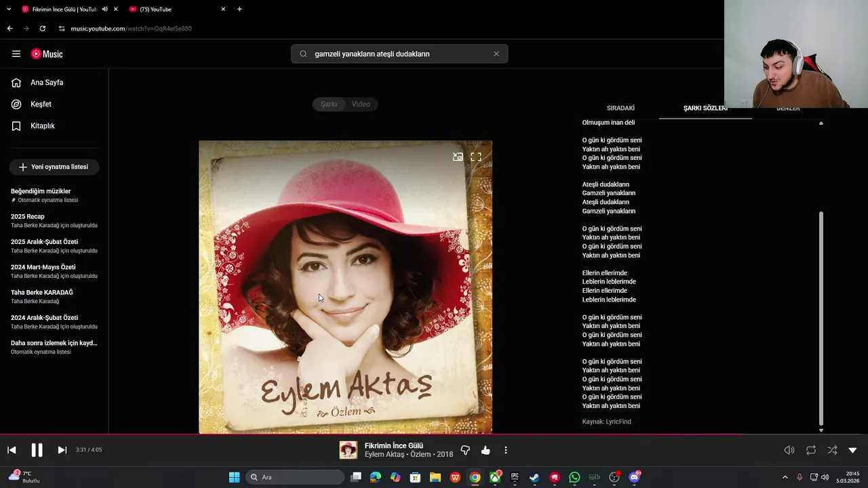Viewport: 868px width, 488px height.
Task: Click the lyrics panel scrollbar thumb
Action: point(821,319)
